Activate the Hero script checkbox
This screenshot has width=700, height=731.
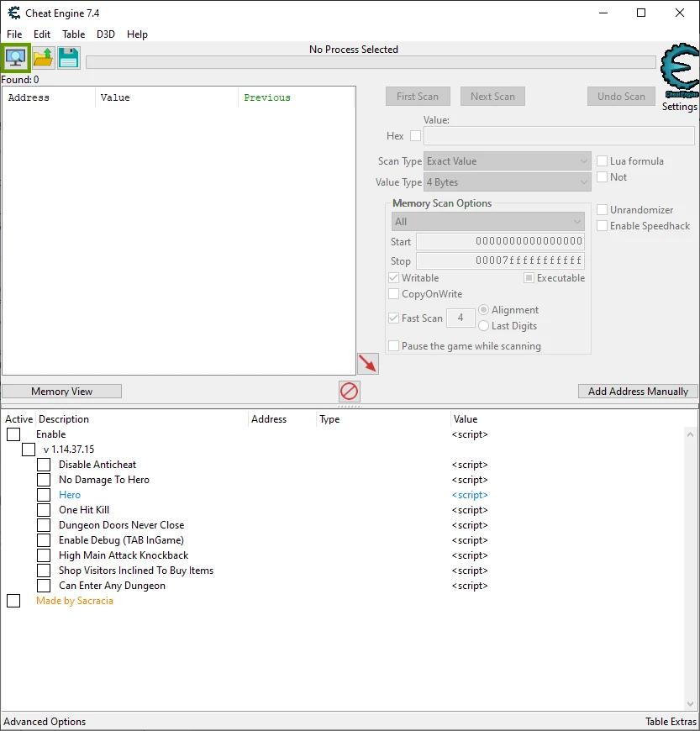click(44, 495)
